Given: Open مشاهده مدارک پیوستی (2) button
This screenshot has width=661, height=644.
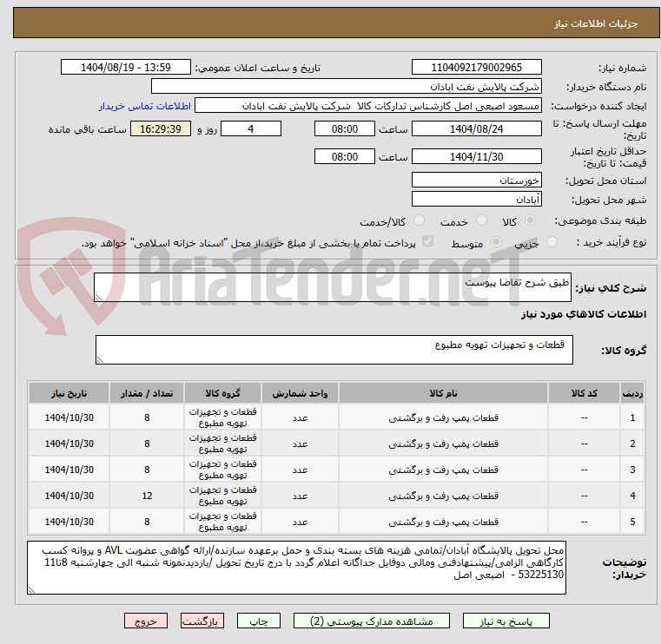Looking at the screenshot, I should (x=372, y=621).
